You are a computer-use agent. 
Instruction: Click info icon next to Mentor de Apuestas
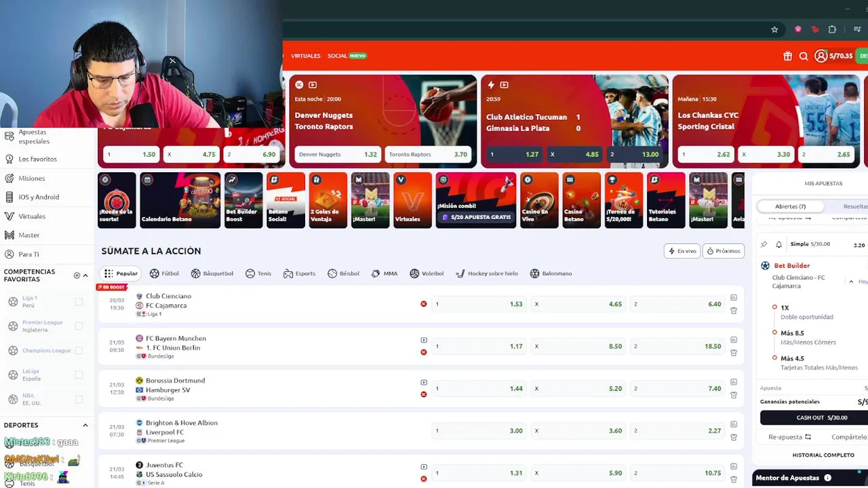pos(827,478)
